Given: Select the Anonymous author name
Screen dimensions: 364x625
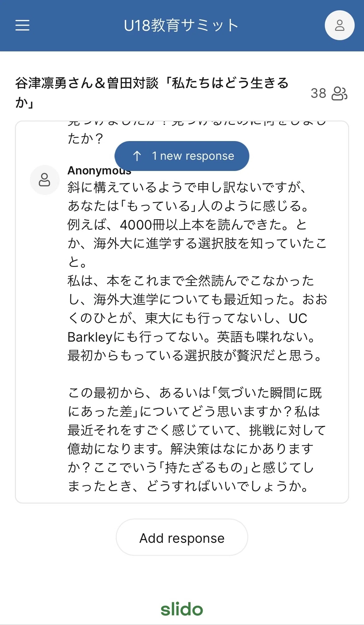Looking at the screenshot, I should (x=99, y=171).
